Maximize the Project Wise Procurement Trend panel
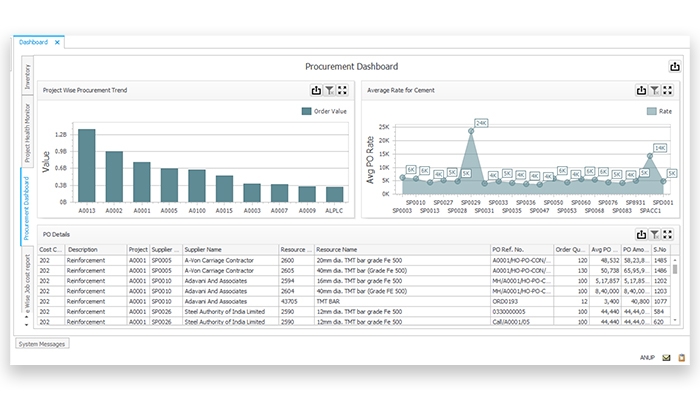 click(x=342, y=90)
